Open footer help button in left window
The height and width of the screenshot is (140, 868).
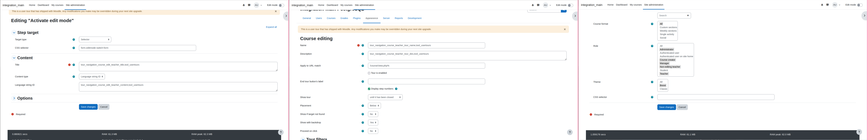pyautogui.click(x=281, y=132)
